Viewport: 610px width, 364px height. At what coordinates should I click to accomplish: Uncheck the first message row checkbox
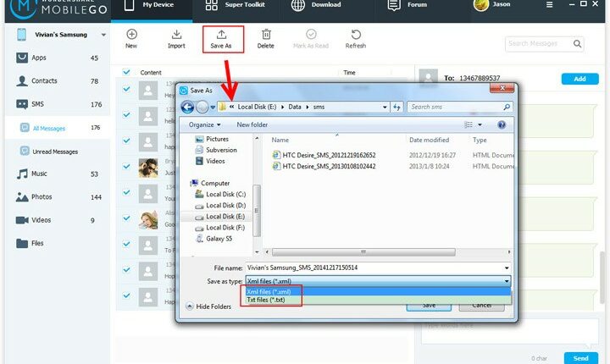click(x=126, y=90)
